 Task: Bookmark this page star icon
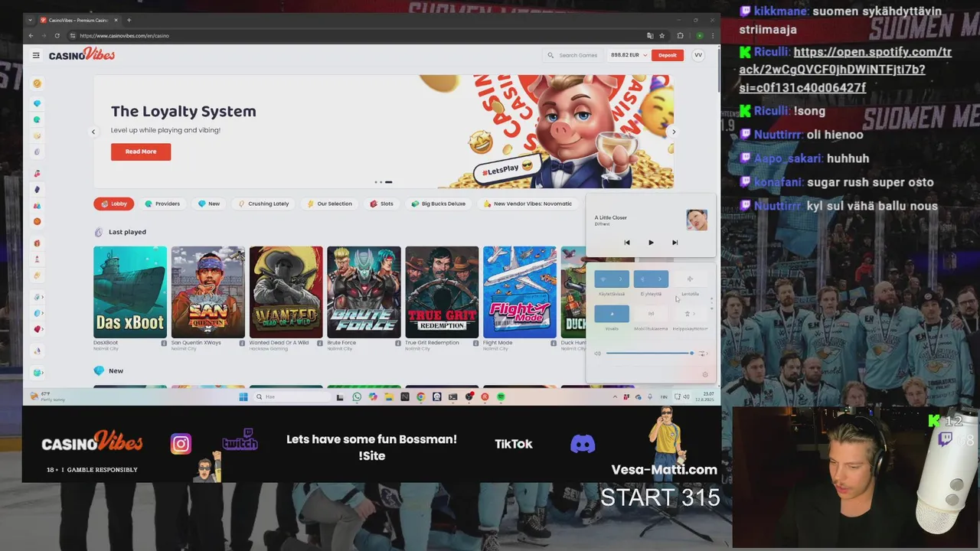(661, 36)
